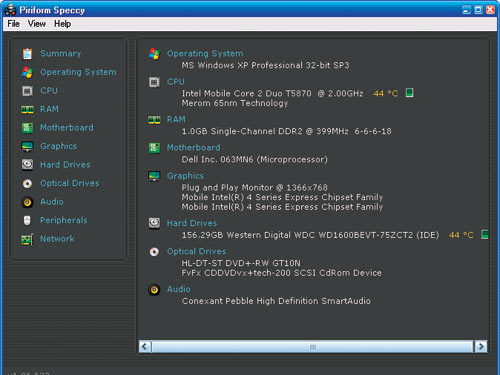500x375 pixels.
Task: Click the Hard Drives heading in main panel
Action: [x=192, y=223]
